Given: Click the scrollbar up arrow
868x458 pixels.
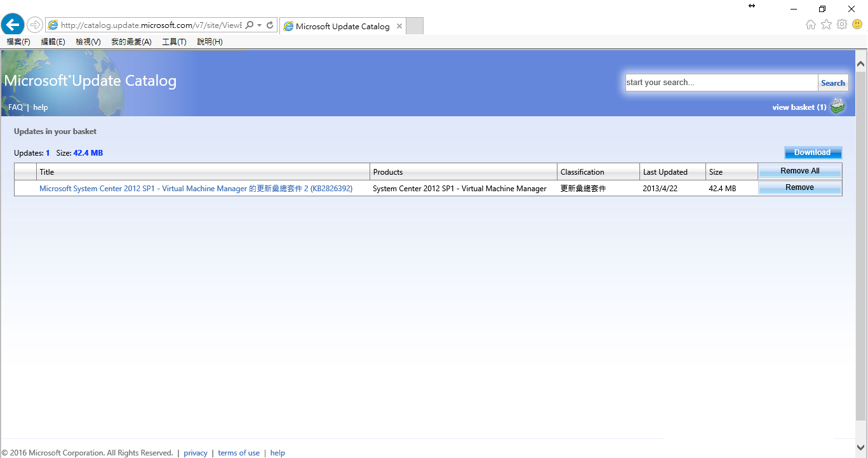Looking at the screenshot, I should [861, 64].
